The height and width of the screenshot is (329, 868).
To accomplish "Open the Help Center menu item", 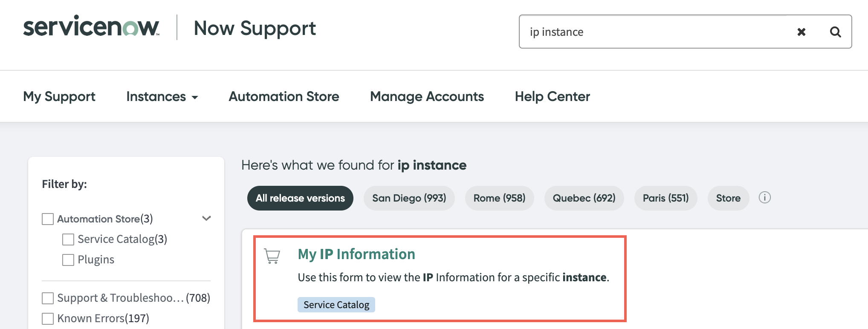I will click(553, 97).
